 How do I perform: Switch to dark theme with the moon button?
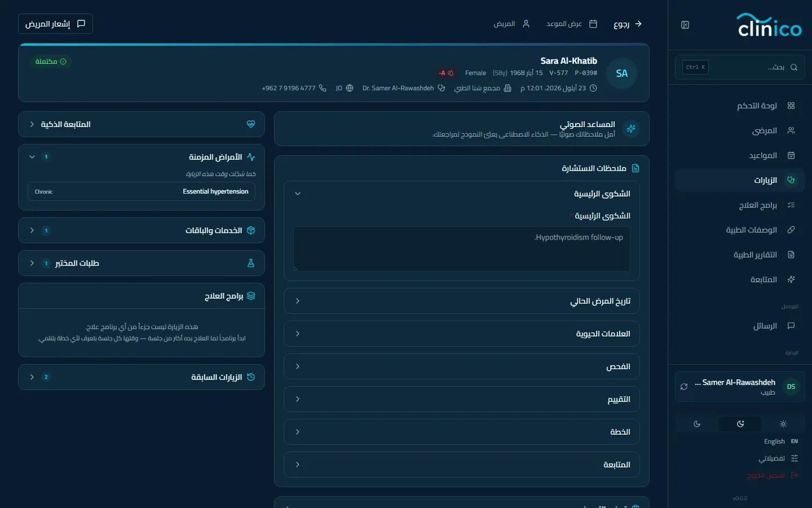tap(697, 424)
